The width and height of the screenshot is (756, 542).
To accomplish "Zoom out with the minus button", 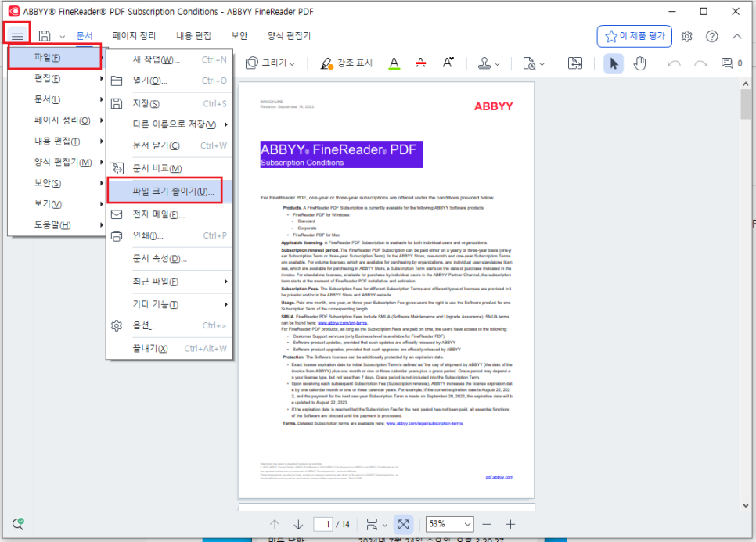I will click(x=487, y=524).
